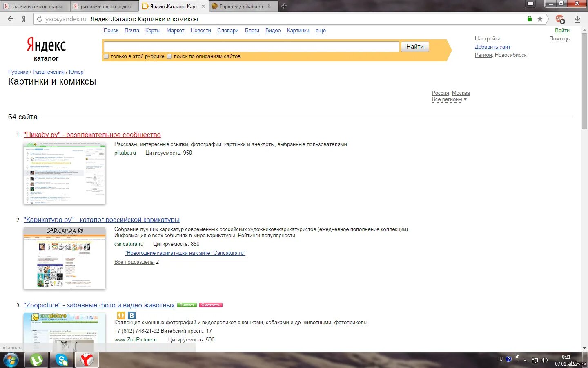Viewport: 588px width, 368px height.
Task: Open the Windows Start menu
Action: [11, 360]
